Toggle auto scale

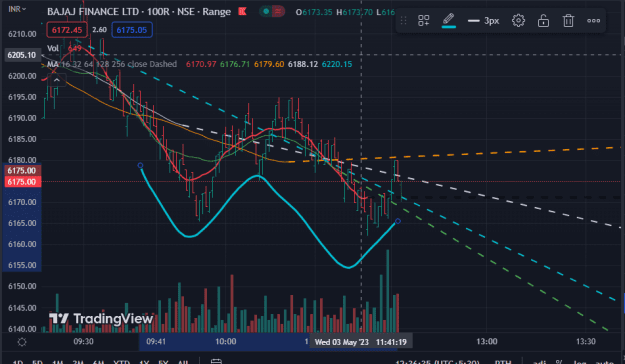click(605, 362)
